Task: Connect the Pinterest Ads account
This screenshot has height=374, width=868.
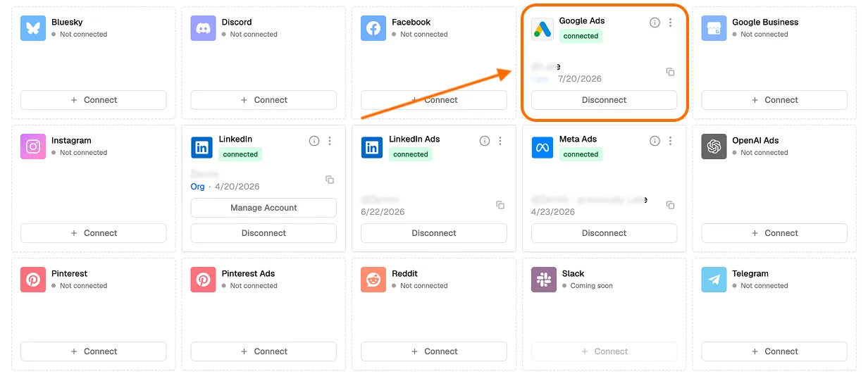Action: click(x=263, y=351)
